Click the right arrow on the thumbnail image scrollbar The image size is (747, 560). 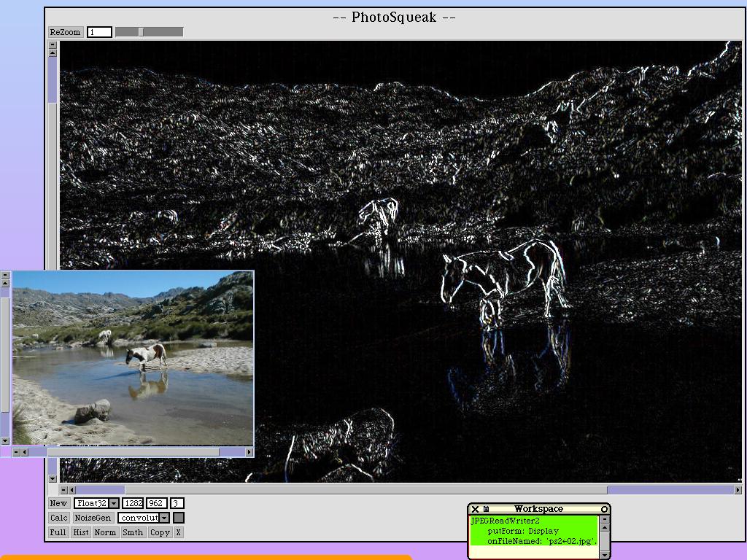(249, 452)
